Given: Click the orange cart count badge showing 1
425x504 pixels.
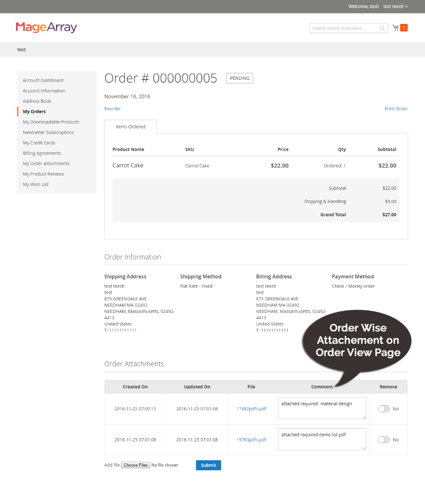Looking at the screenshot, I should (x=404, y=27).
